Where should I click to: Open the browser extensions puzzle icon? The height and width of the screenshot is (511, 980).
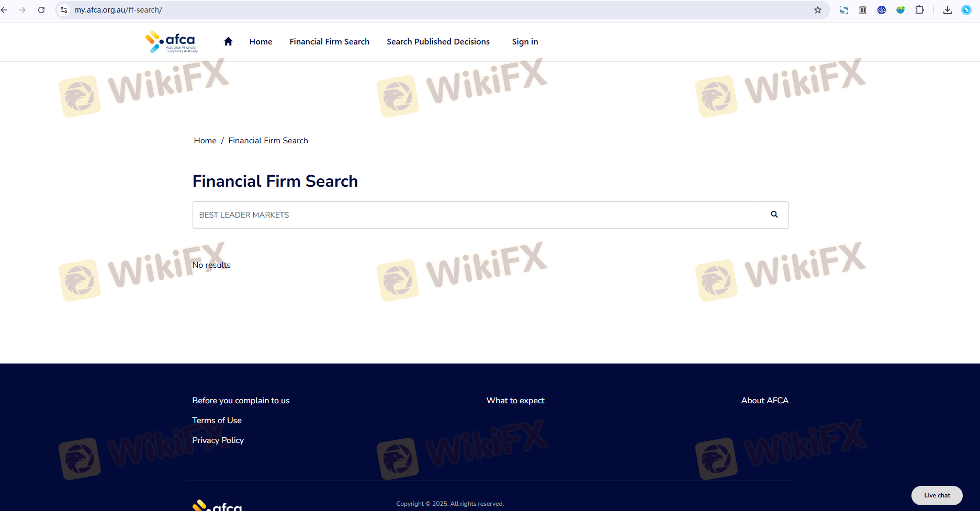(x=919, y=10)
